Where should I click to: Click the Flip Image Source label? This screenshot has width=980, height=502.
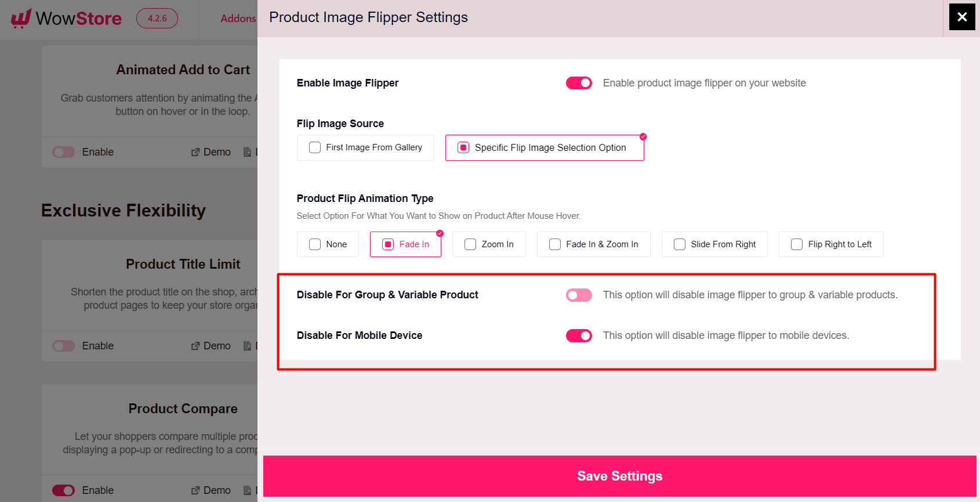(340, 124)
